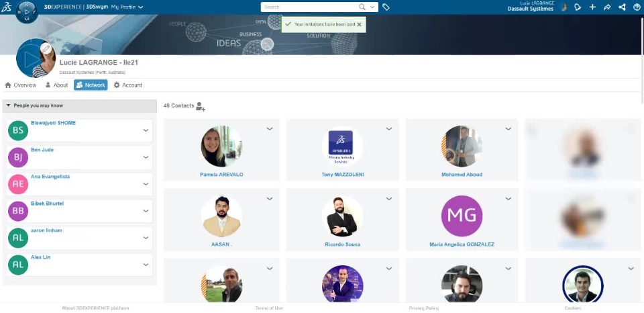Open the Maria Angelica GONZALEZ card menu chevron
The image size is (644, 313).
tap(508, 199)
